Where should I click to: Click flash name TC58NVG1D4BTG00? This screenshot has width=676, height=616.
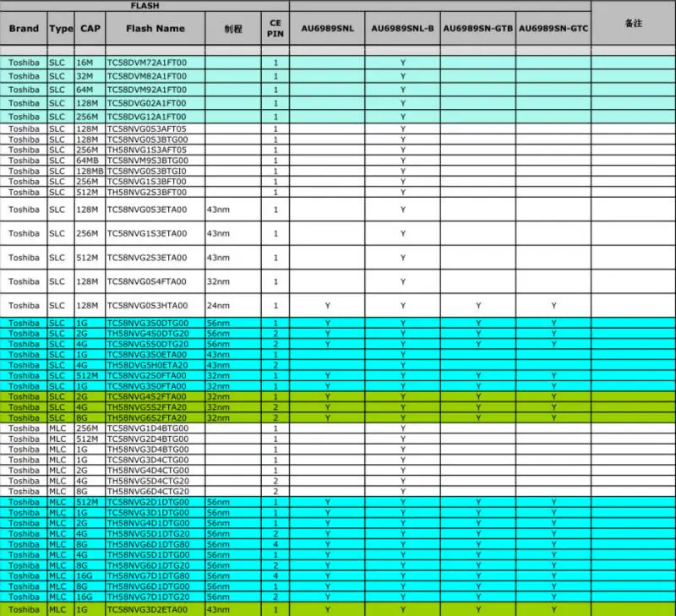pos(148,428)
